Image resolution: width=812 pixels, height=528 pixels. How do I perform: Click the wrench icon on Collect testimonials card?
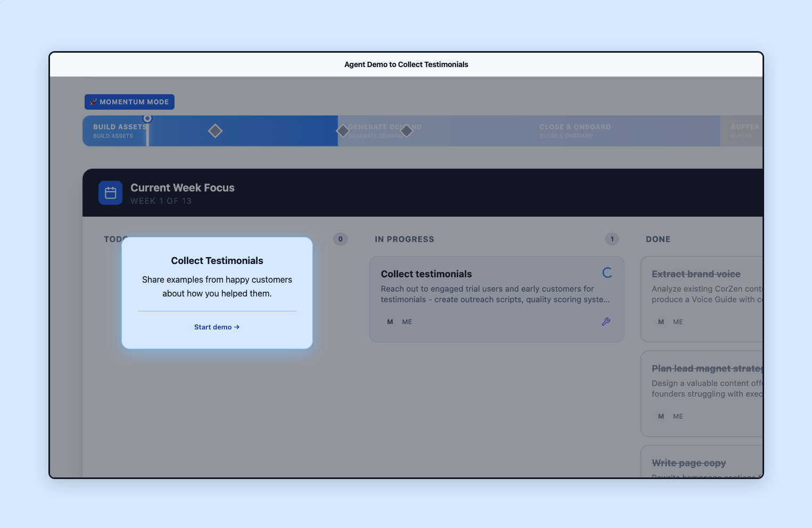[x=606, y=321]
